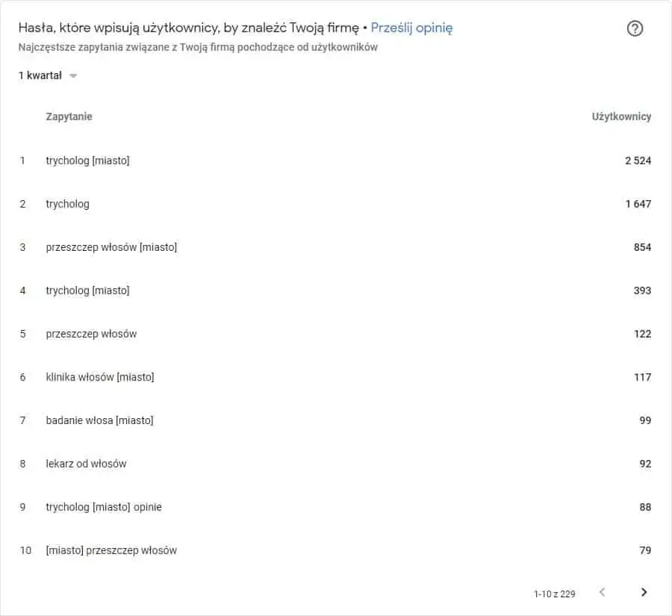Click the user count 2 524
672x616 pixels.
[638, 161]
